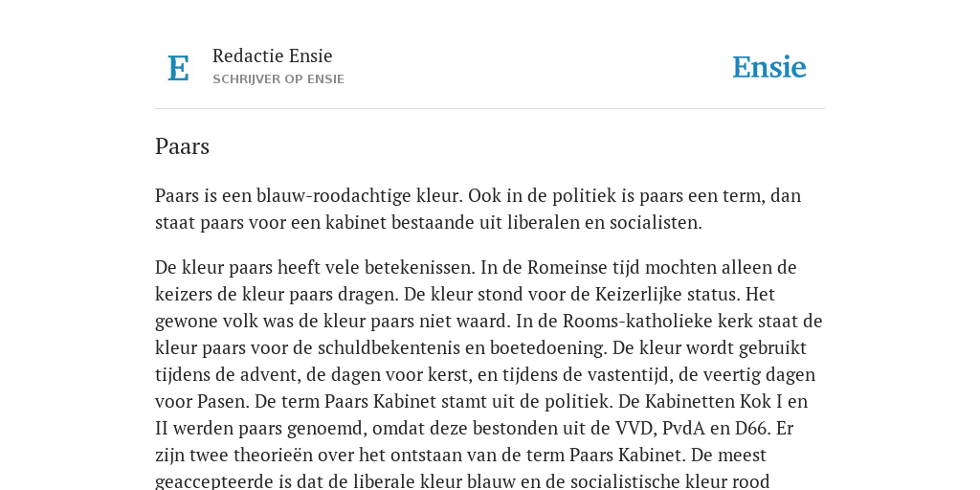Click the blue E author avatar icon
The image size is (980, 490).
[178, 68]
